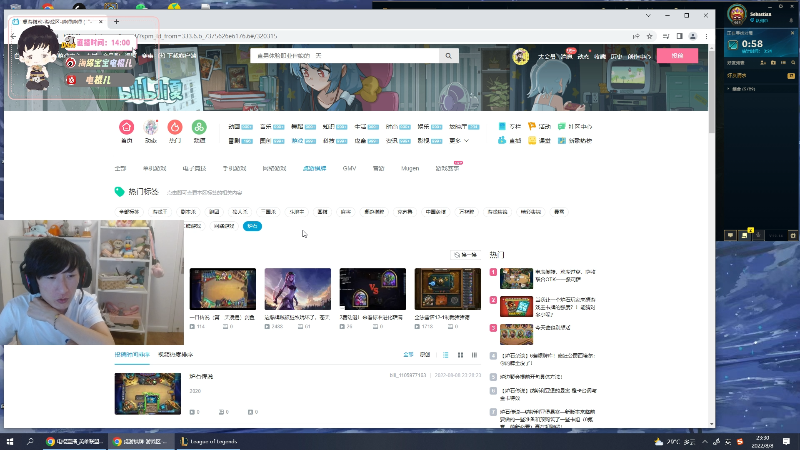Open rank 1 hot list video thumbnail
Screen dimensions: 800x450
[516, 278]
